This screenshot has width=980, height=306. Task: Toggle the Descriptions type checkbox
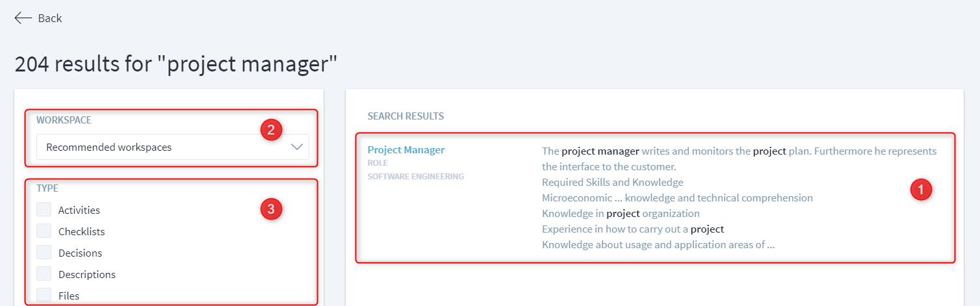click(44, 274)
